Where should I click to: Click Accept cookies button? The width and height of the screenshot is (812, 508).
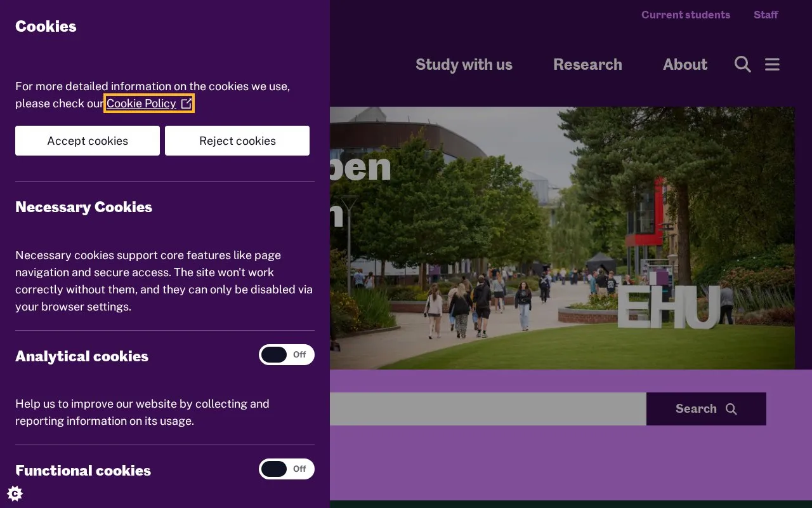pos(88,140)
